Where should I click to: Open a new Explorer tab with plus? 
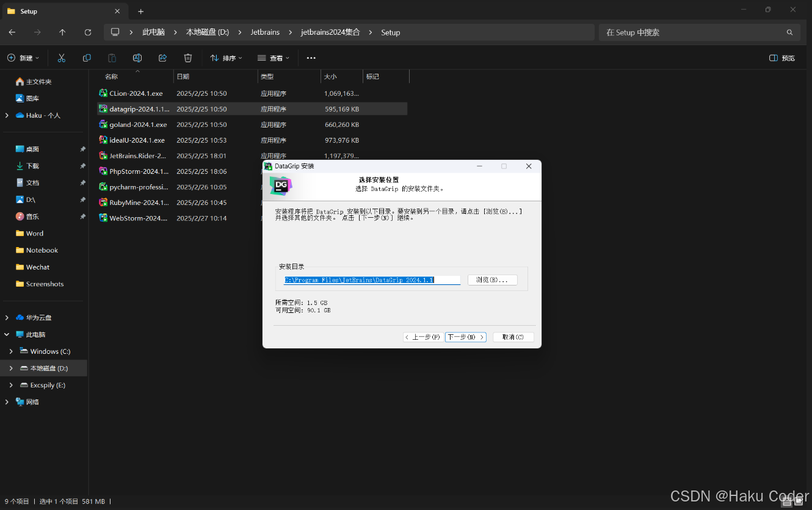click(x=141, y=12)
